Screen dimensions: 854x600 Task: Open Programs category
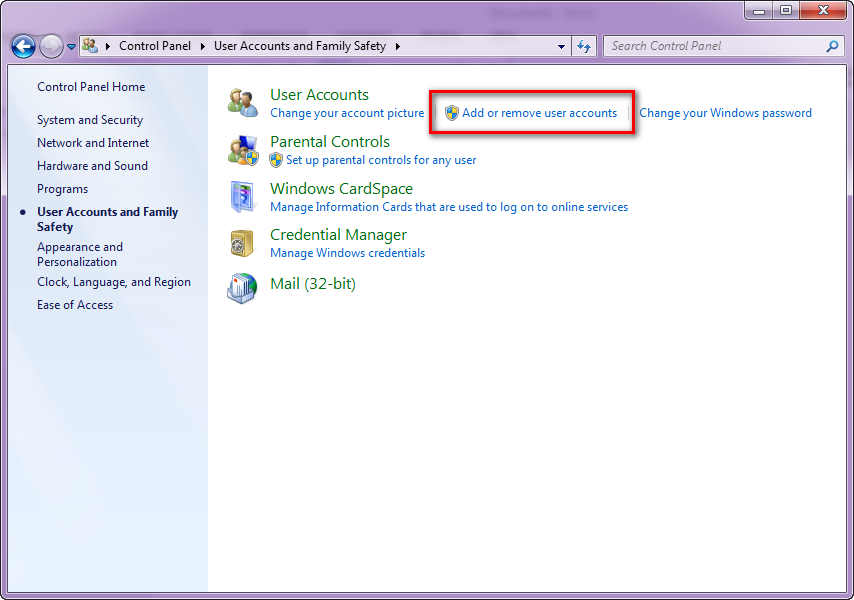pyautogui.click(x=62, y=189)
